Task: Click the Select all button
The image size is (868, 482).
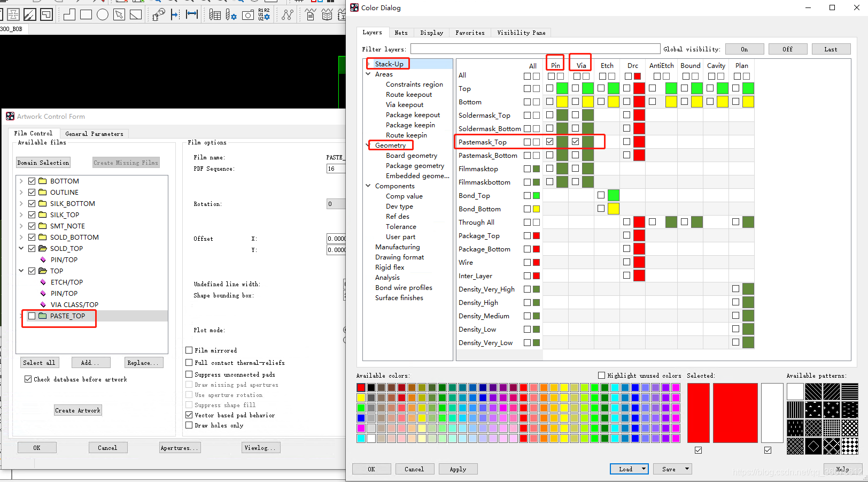Action: click(x=39, y=363)
